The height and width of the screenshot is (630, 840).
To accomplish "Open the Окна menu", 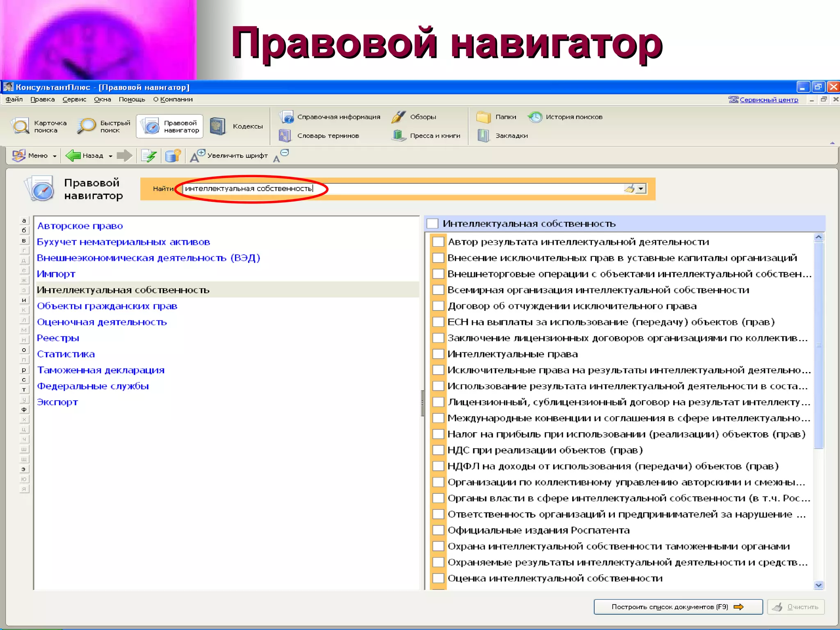I will [103, 99].
